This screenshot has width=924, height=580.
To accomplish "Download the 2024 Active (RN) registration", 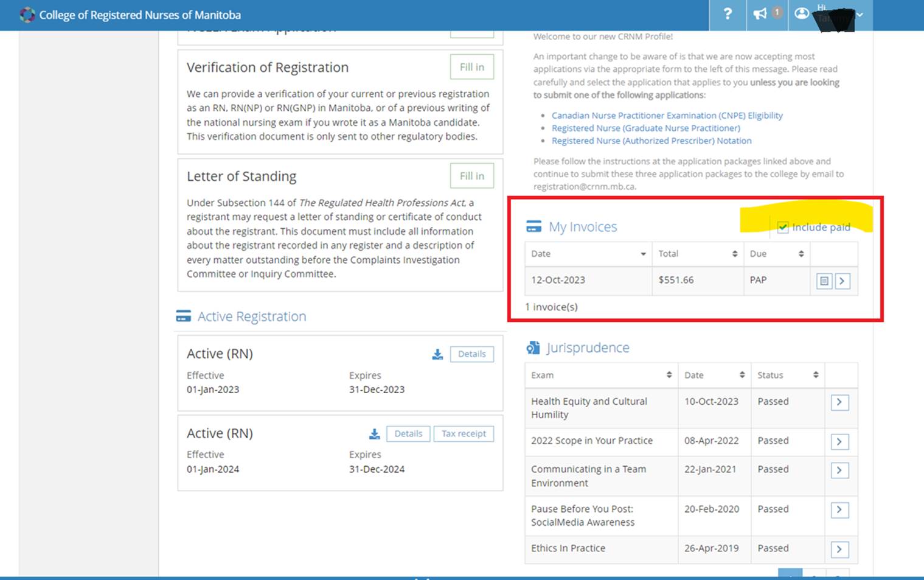I will click(x=374, y=434).
